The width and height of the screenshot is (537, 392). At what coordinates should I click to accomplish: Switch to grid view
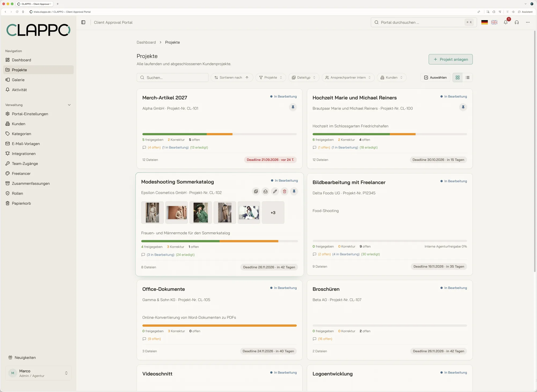[x=458, y=78]
